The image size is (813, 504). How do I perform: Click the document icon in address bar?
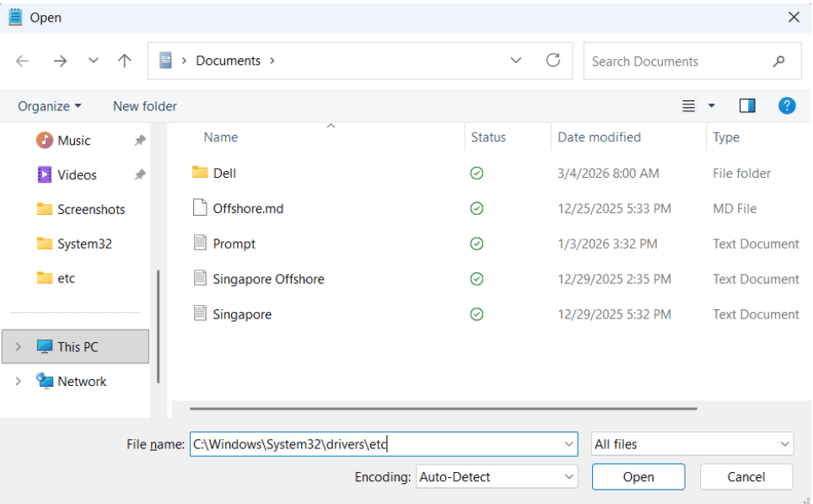click(165, 61)
